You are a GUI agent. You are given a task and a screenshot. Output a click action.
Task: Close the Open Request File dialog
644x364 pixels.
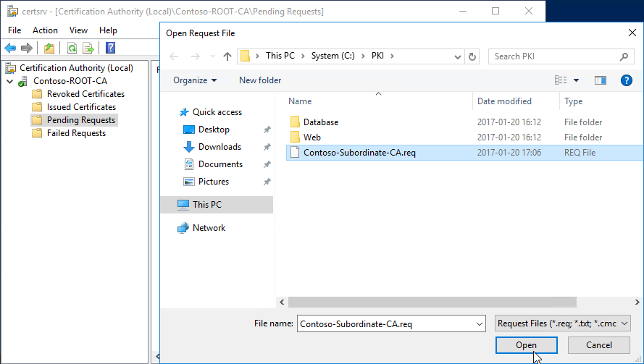(632, 33)
